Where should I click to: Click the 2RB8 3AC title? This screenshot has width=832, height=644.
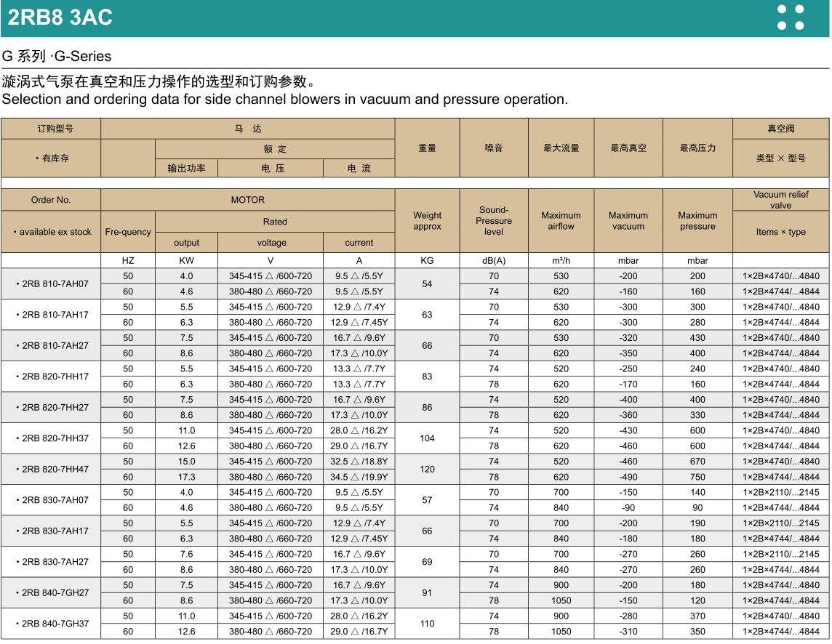pos(60,17)
